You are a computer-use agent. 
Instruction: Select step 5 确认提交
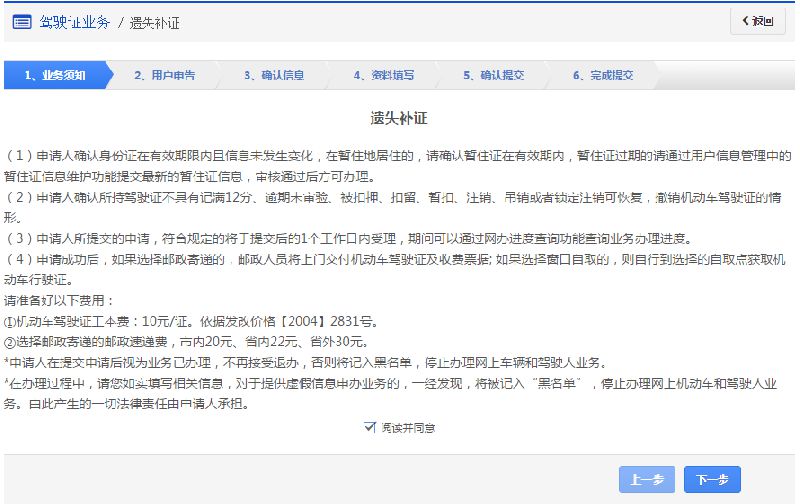pyautogui.click(x=493, y=75)
